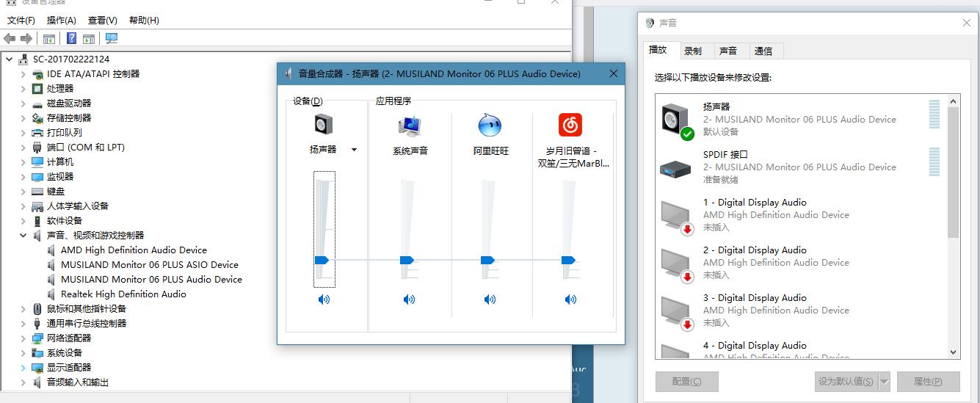Expand the 显示适配器 tree node
The height and width of the screenshot is (403, 980).
point(23,367)
